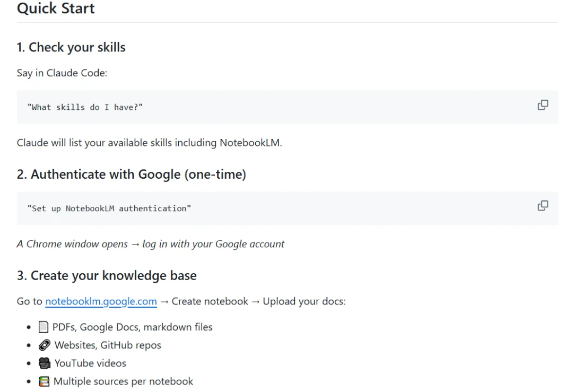Click the text "PDFs, Google Docs, markdown files"
Screen dimensions: 573x392
click(132, 327)
